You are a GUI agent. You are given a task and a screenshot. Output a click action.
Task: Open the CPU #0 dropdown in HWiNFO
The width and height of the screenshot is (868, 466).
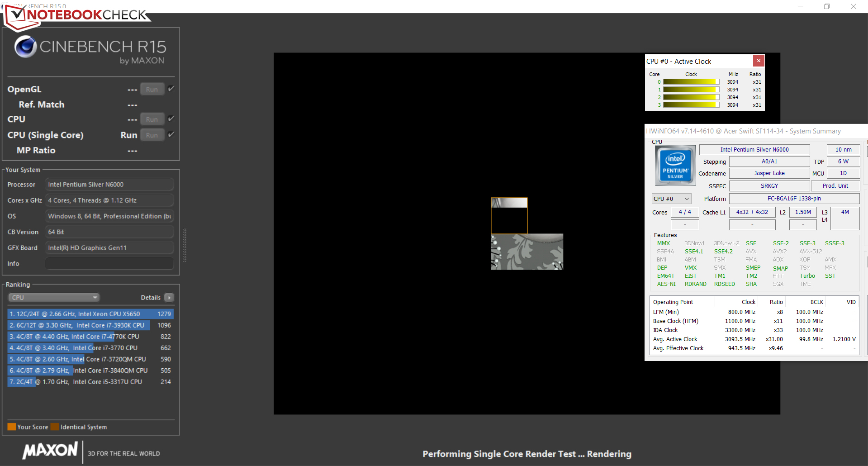(x=672, y=199)
